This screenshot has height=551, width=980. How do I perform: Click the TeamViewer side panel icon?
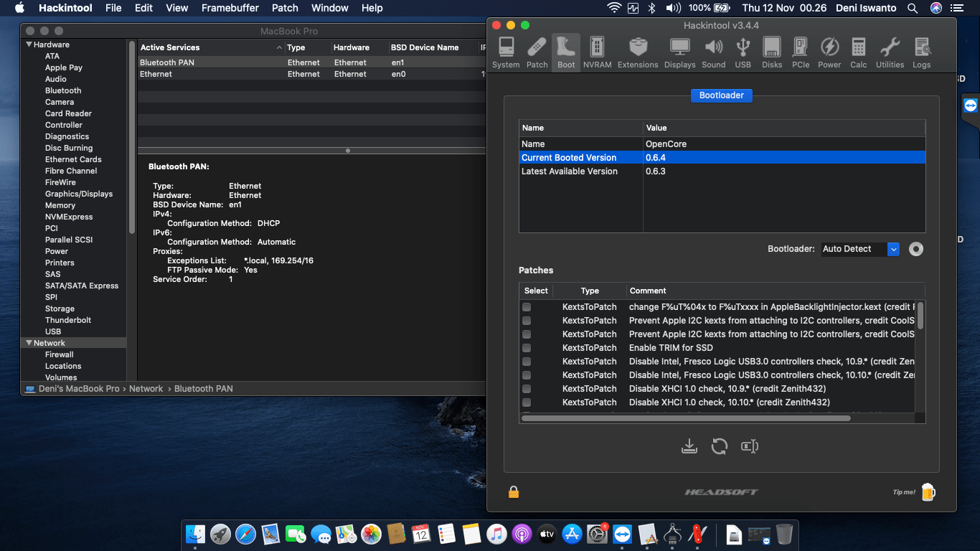point(971,105)
